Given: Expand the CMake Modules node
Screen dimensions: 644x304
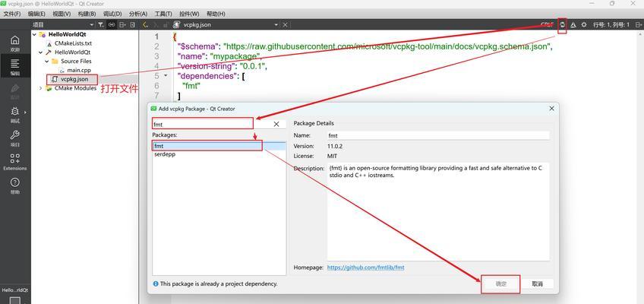Looking at the screenshot, I should [x=40, y=88].
